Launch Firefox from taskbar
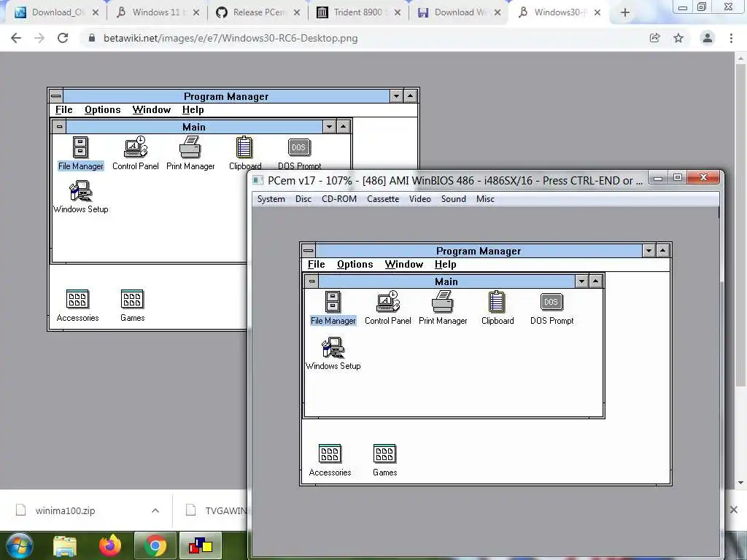 pyautogui.click(x=110, y=545)
